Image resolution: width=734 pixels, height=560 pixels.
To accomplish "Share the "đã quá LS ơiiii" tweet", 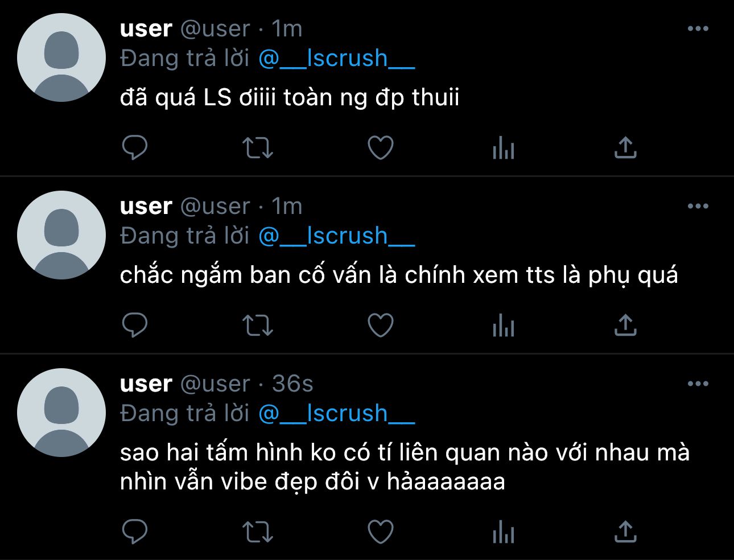I will 625,147.
